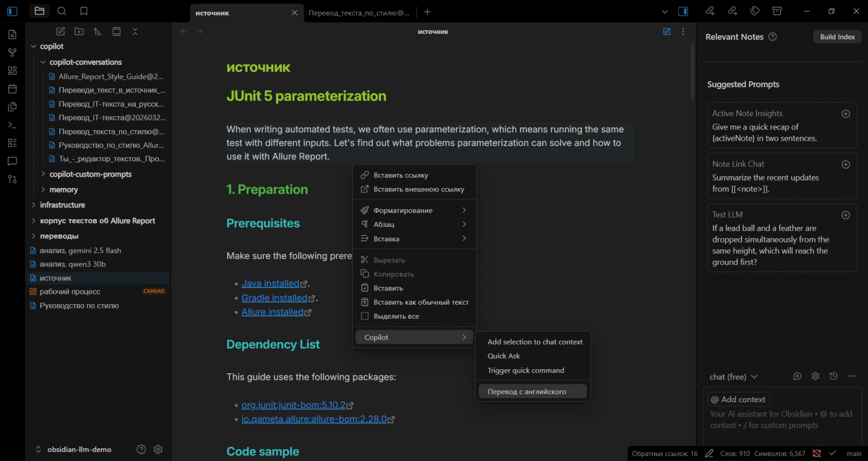Open the tags panel icon
Image resolution: width=868 pixels, height=461 pixels.
[754, 11]
